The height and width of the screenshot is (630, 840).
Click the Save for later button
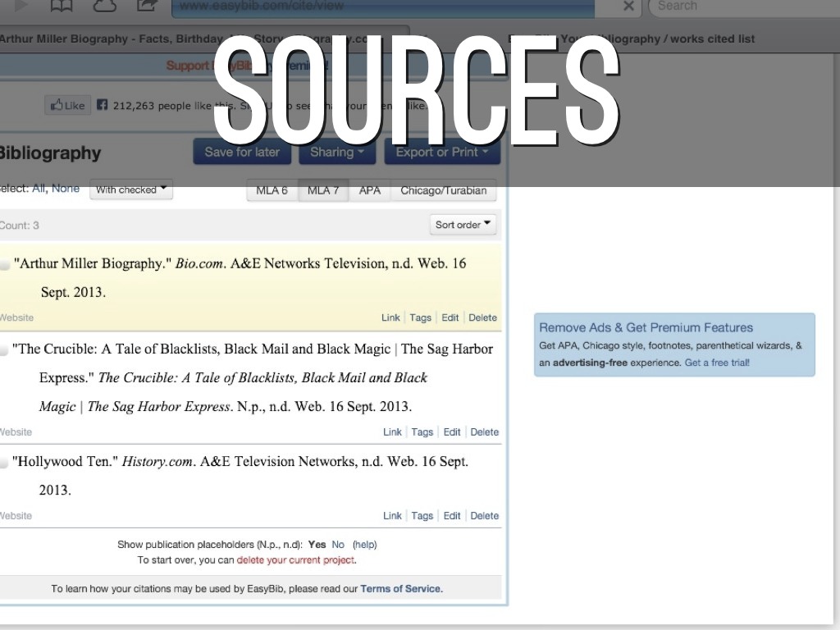click(242, 152)
